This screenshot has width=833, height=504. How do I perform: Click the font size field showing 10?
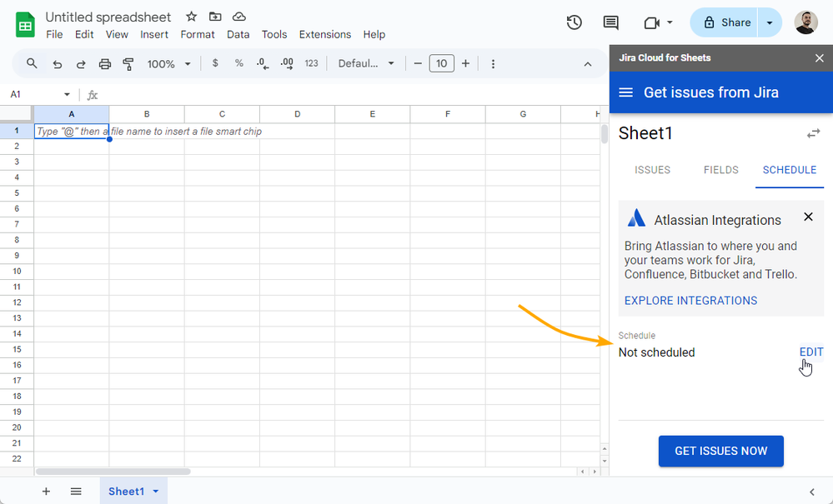point(441,63)
